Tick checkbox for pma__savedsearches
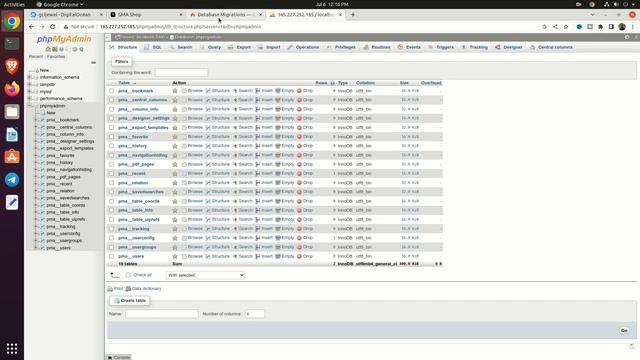640x360 pixels. coord(111,192)
